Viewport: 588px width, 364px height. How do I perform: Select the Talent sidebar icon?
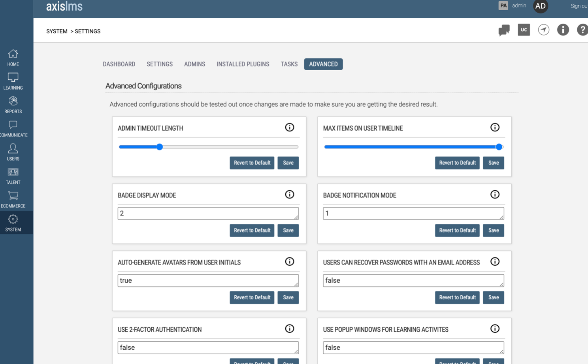(13, 176)
